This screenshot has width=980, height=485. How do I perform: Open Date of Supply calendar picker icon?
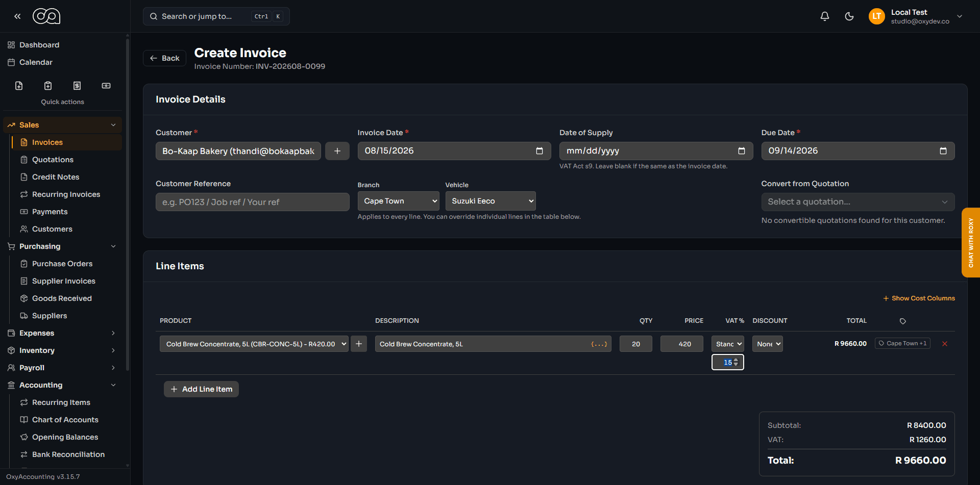[742, 151]
